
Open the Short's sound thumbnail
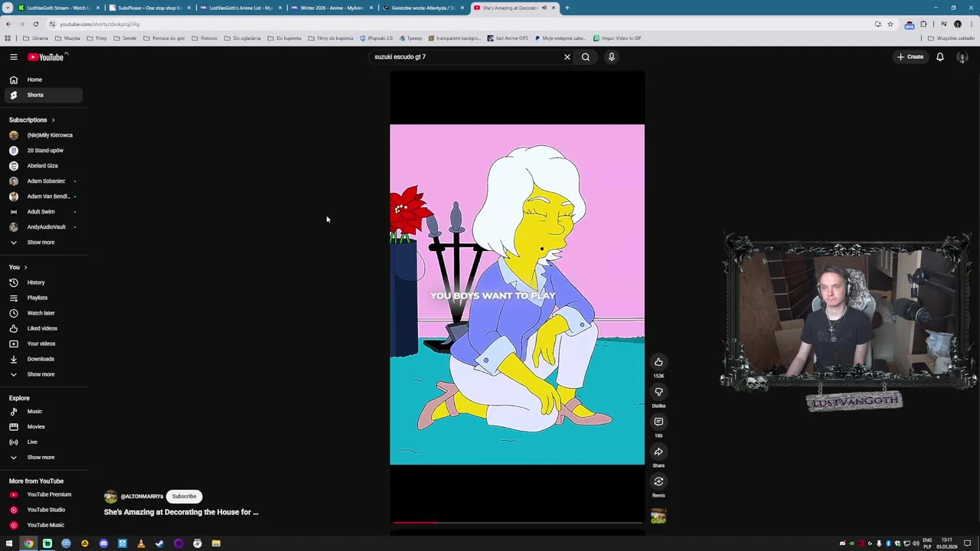click(658, 517)
